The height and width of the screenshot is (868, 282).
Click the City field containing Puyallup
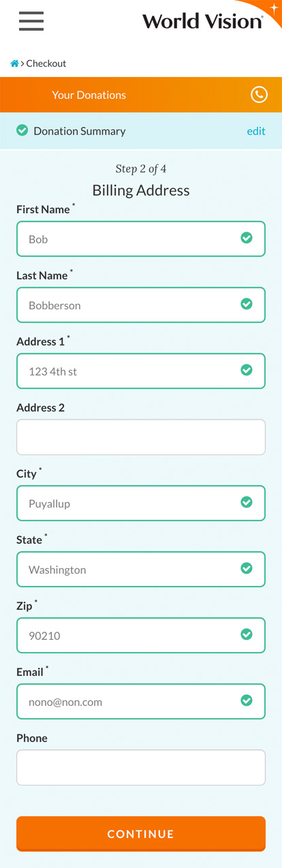click(141, 503)
